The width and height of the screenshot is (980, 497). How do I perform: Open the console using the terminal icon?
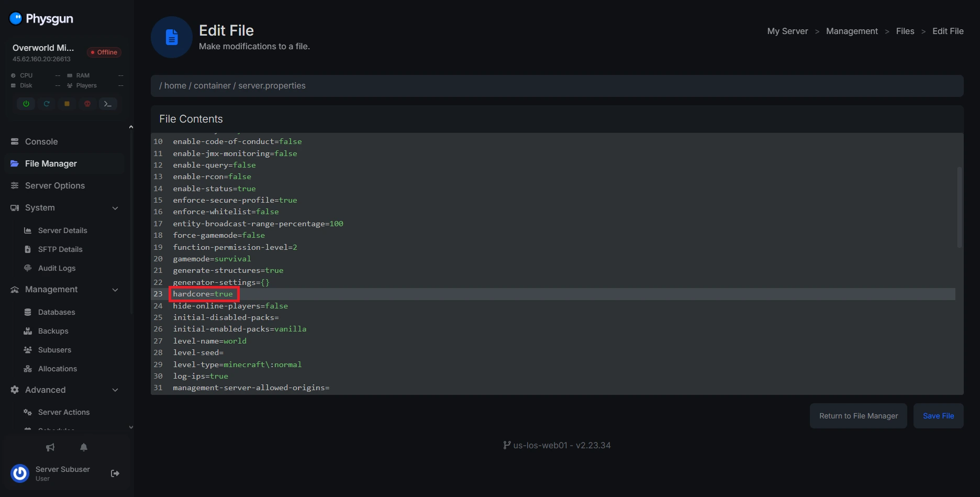click(108, 104)
